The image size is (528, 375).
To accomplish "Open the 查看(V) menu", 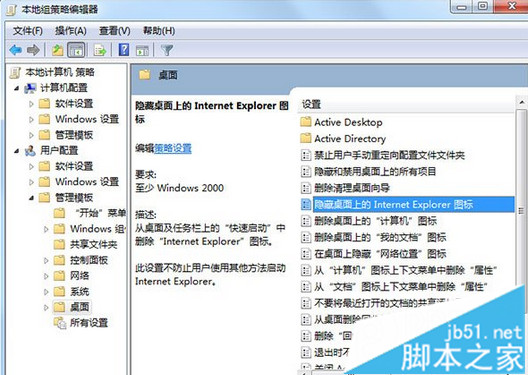I will [114, 31].
